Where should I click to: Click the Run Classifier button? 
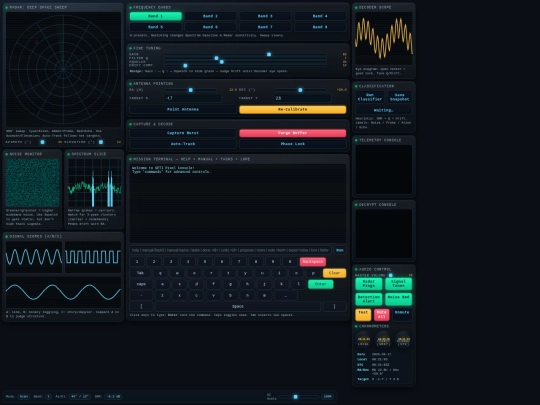coord(370,97)
